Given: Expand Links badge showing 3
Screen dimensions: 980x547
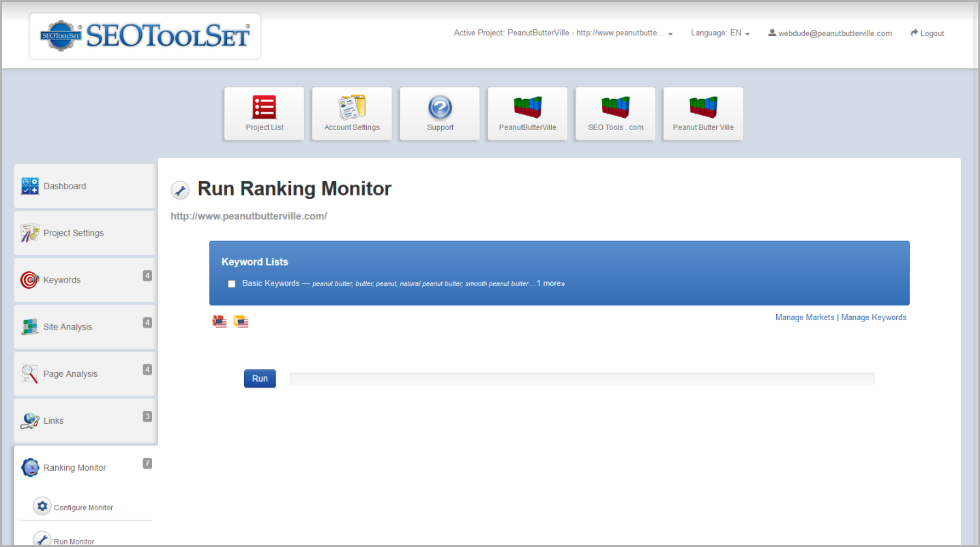Looking at the screenshot, I should coord(148,416).
